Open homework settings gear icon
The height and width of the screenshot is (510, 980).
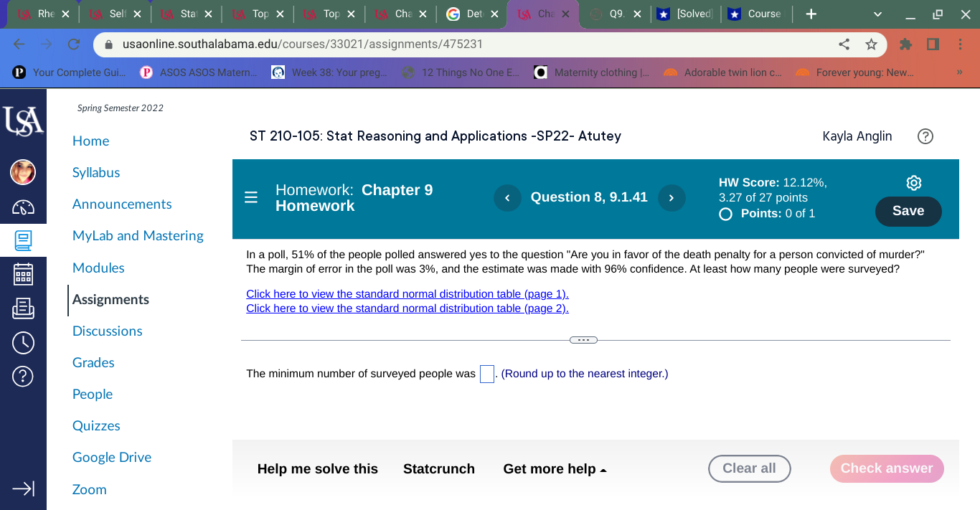pos(913,183)
